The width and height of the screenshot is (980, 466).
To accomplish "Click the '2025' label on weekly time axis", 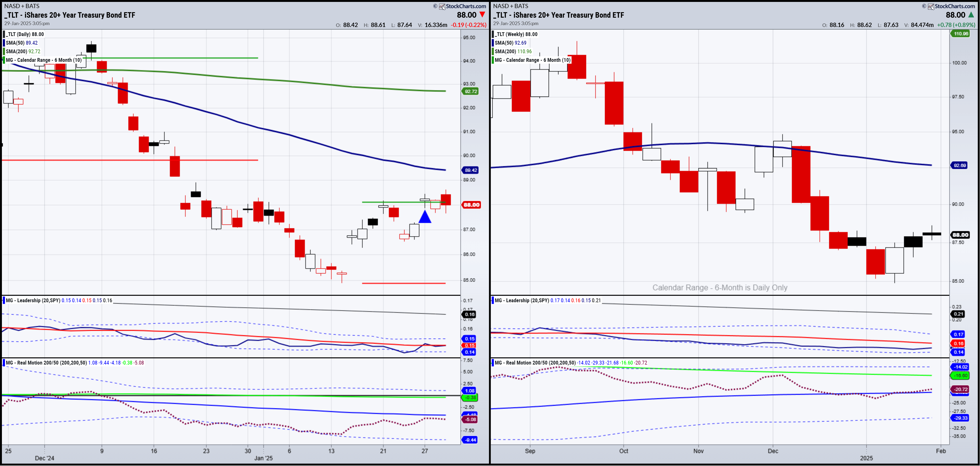I will click(x=866, y=458).
